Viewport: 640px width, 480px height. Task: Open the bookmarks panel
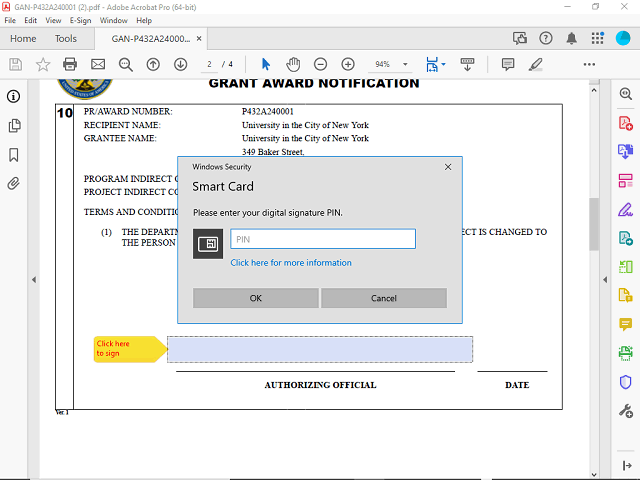[14, 155]
